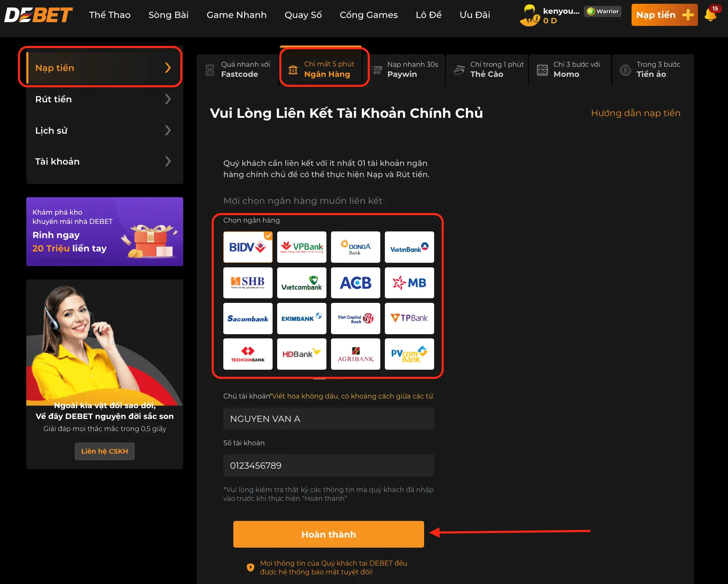Viewport: 728px width, 584px height.
Task: Pick TPBank logo
Action: pyautogui.click(x=409, y=318)
